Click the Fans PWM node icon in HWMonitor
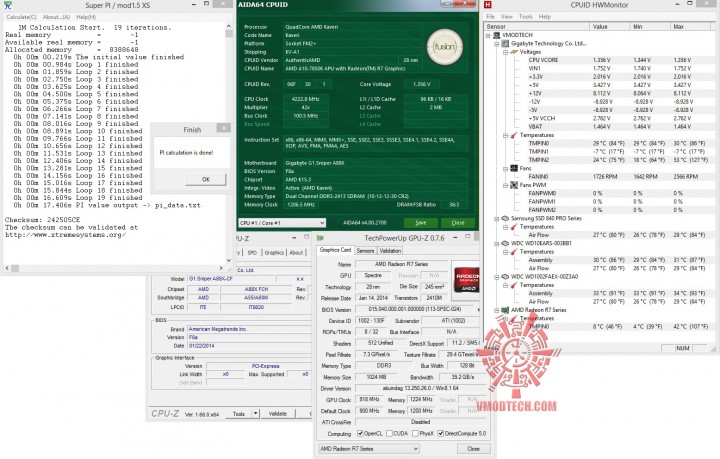This screenshot has width=720, height=459. pos(514,185)
